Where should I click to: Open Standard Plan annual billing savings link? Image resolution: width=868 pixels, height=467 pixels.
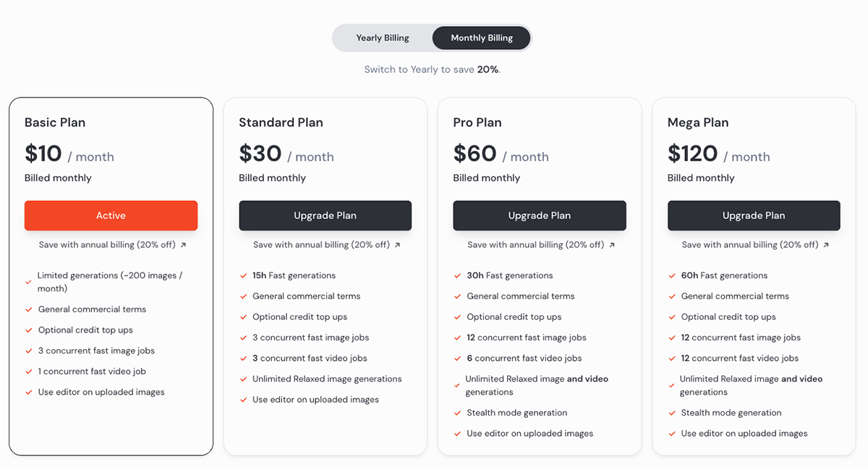coord(321,245)
